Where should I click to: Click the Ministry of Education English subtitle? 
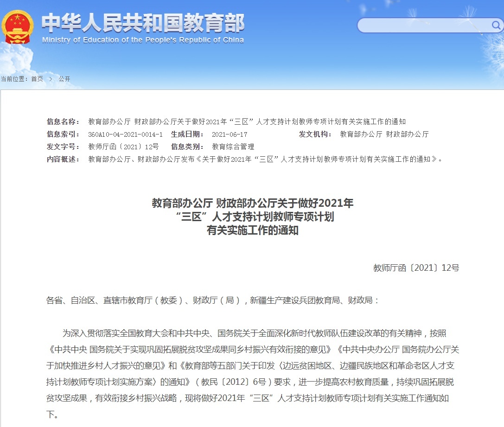point(143,40)
